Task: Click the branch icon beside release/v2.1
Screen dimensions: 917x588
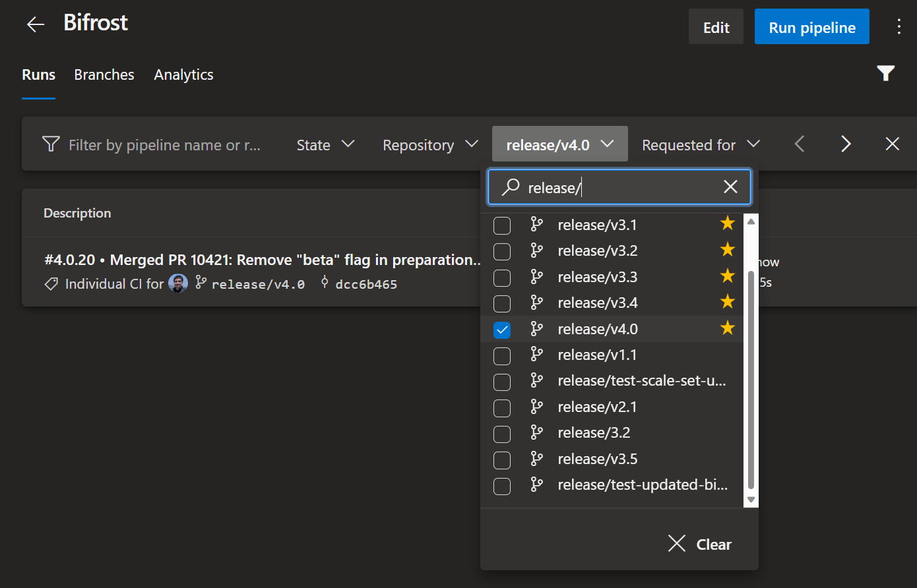Action: tap(537, 407)
